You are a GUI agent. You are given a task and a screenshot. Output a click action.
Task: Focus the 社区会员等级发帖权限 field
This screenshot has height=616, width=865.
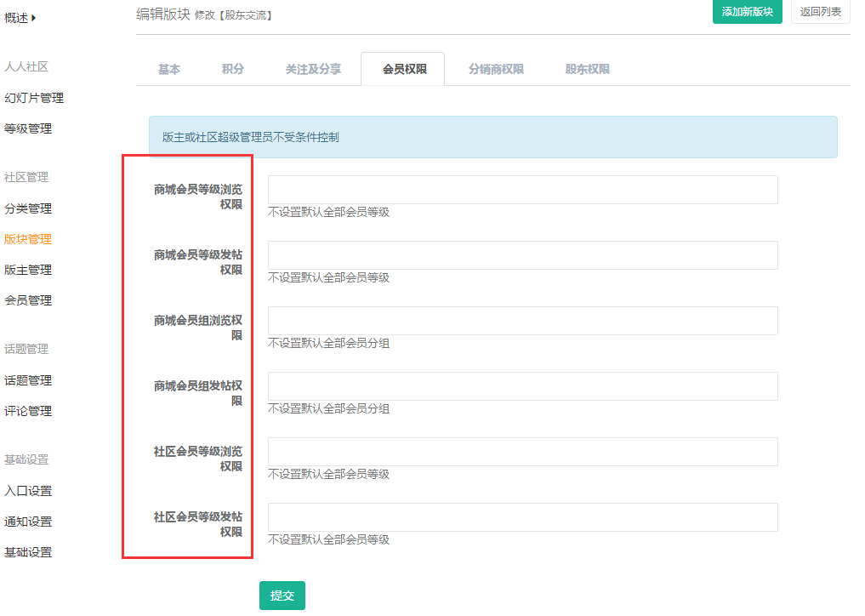click(522, 517)
